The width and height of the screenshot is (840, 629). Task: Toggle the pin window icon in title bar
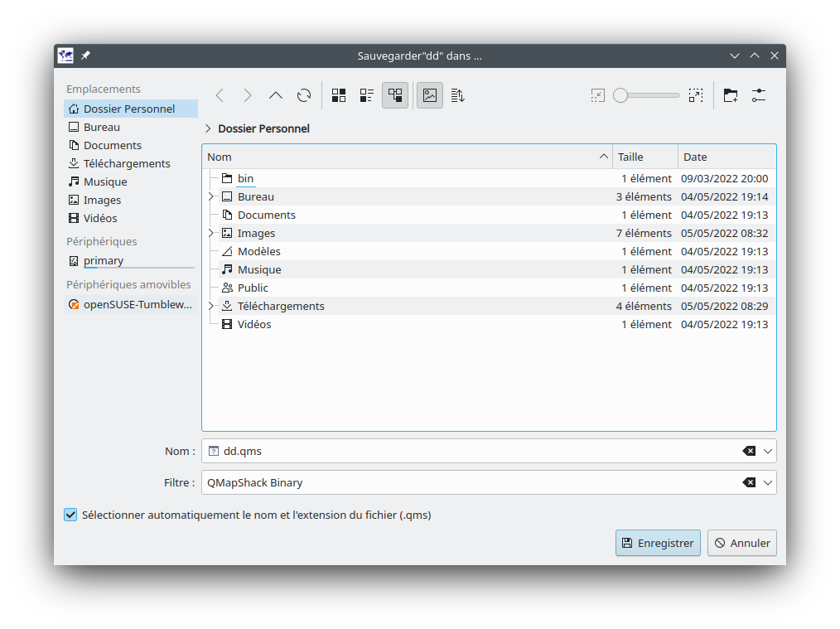click(x=85, y=56)
